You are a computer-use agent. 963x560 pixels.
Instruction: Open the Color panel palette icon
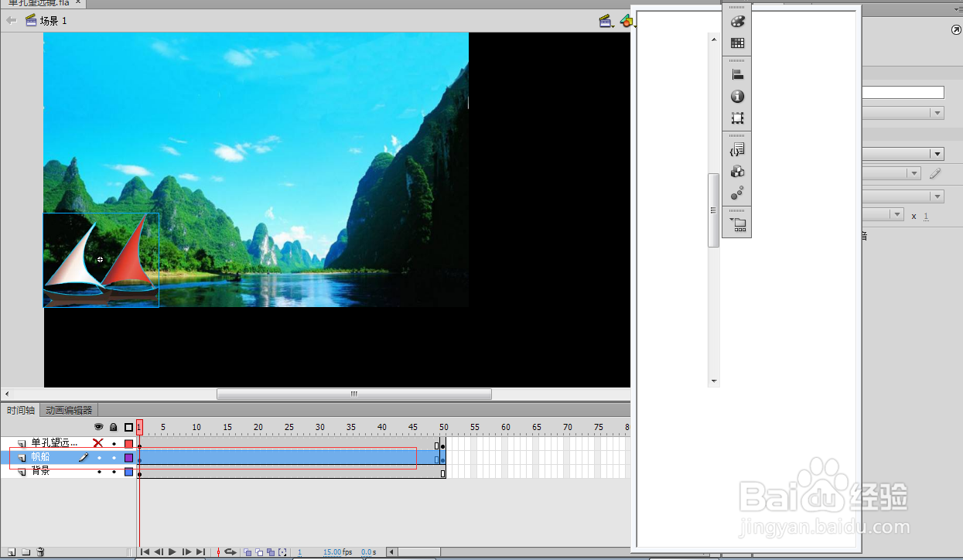tap(737, 21)
